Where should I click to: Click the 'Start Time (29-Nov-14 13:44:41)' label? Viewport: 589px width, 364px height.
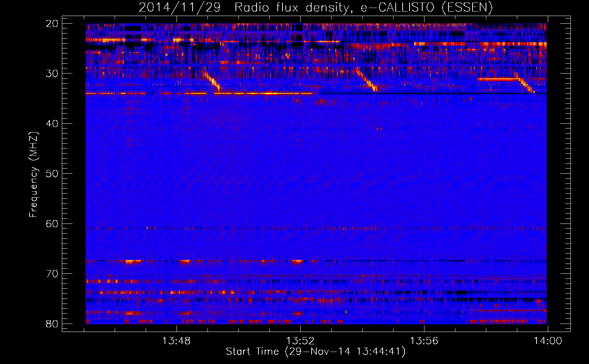(316, 352)
